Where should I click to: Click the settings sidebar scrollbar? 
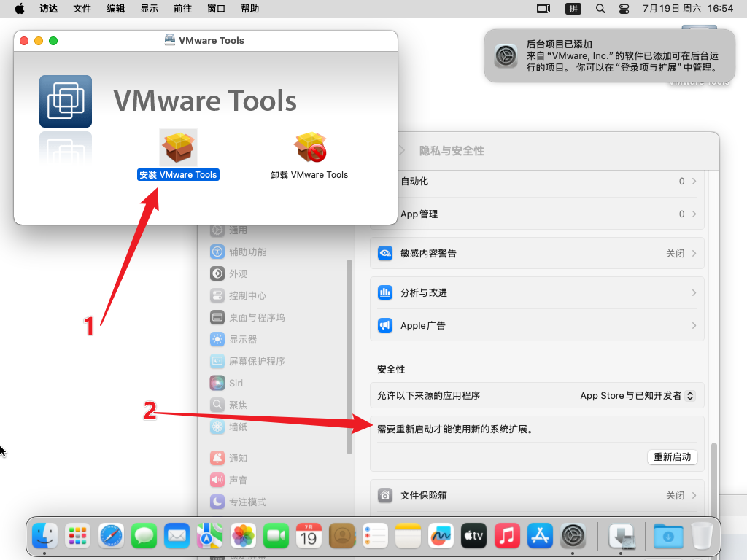[349, 357]
